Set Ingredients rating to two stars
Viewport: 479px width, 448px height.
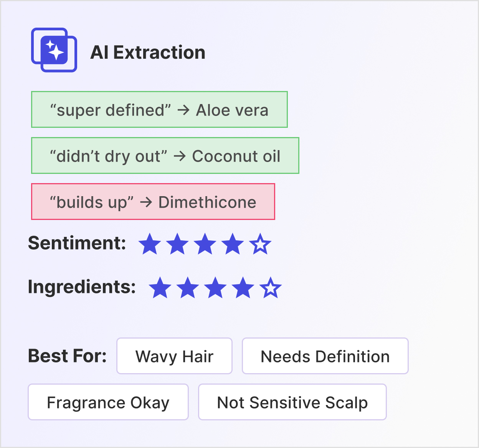[x=188, y=288]
